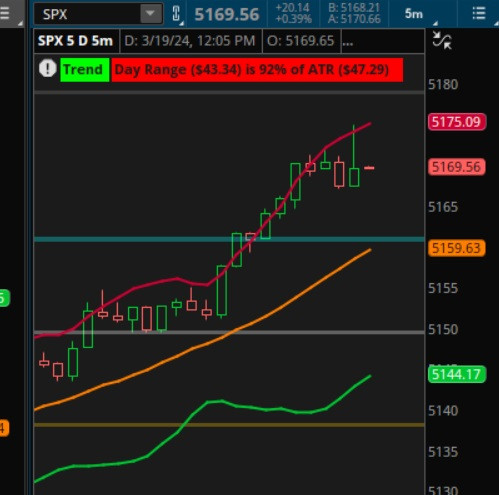The image size is (499, 495).
Task: Click the link/clipboard icon beside the symbol box
Action: pyautogui.click(x=176, y=14)
